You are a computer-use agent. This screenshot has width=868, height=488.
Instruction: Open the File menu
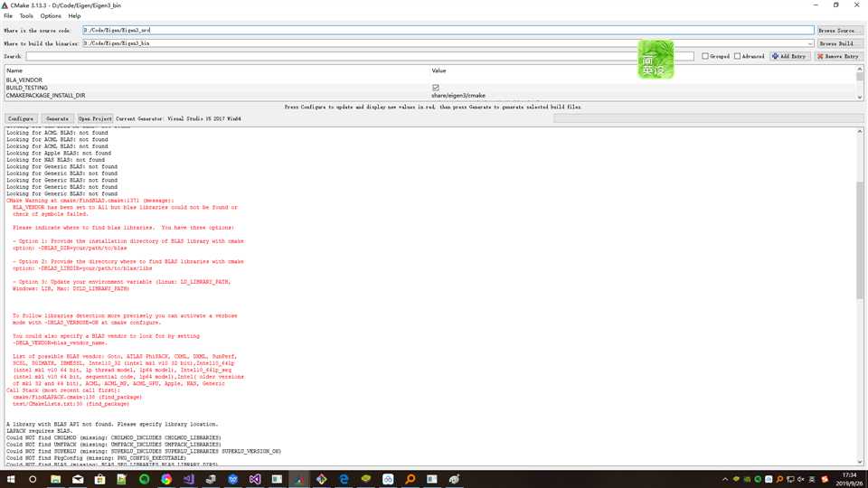click(x=8, y=16)
